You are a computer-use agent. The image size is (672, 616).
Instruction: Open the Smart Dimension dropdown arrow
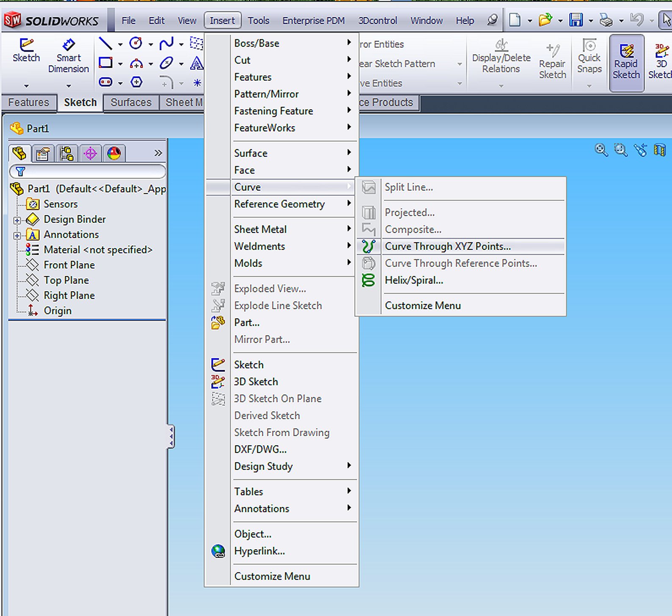tap(69, 86)
